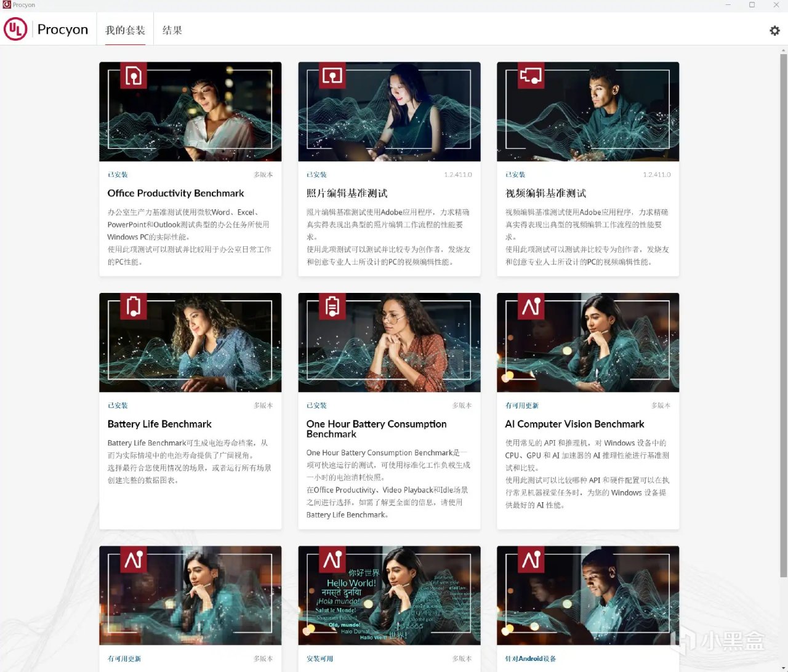Click the 安装可用 status label
The height and width of the screenshot is (672, 788).
(320, 658)
